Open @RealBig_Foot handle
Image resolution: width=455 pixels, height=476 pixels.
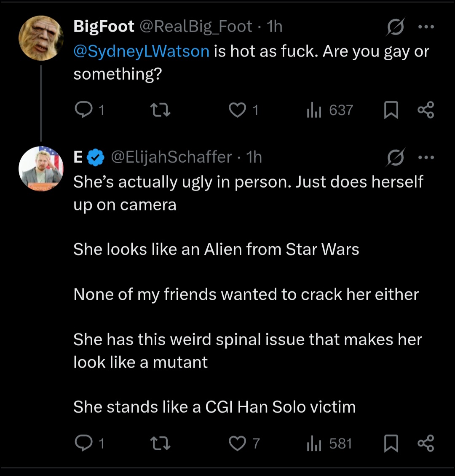click(x=195, y=27)
